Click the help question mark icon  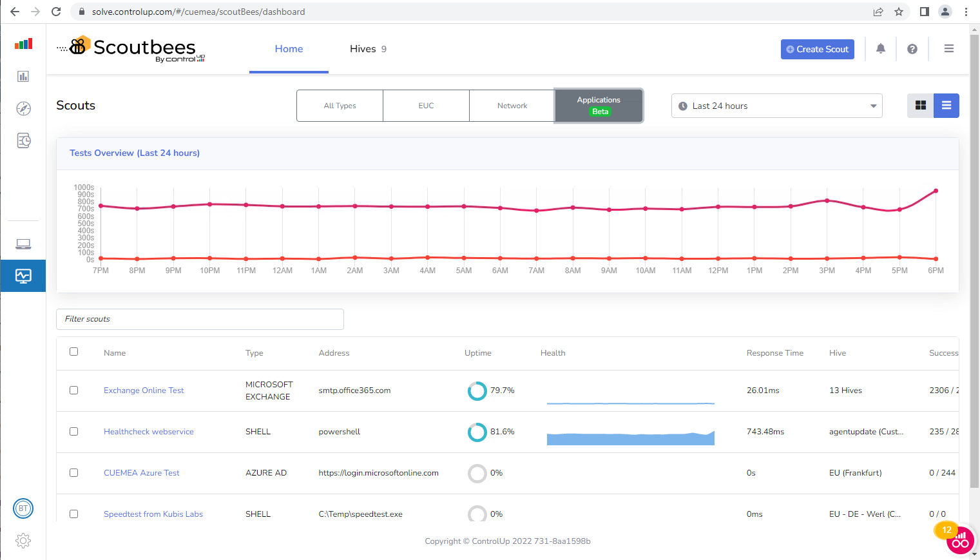[912, 48]
